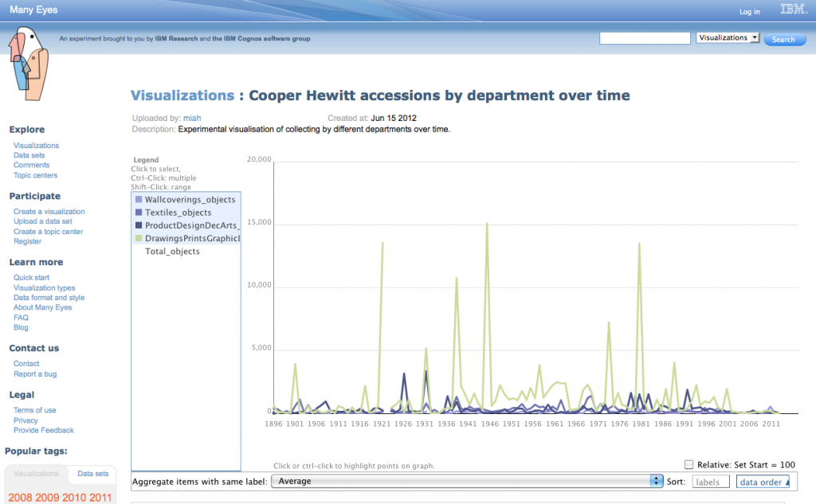Screen dimensions: 816x504
Task: Click the Textiles_objects color swatch
Action: (139, 213)
